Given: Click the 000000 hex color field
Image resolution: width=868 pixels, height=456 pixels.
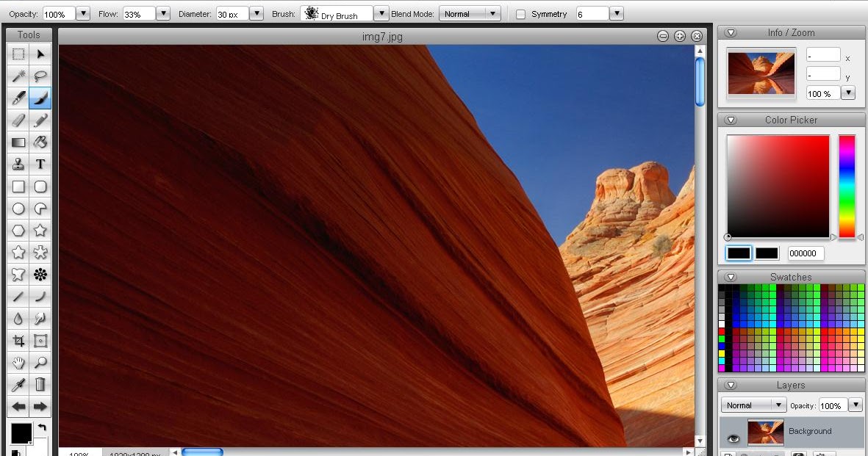Looking at the screenshot, I should [806, 253].
